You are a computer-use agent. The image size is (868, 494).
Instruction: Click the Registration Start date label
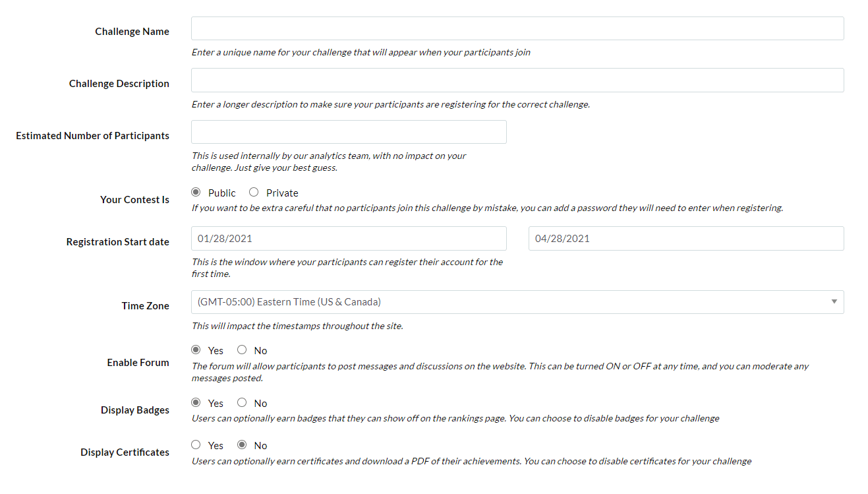[x=118, y=242]
